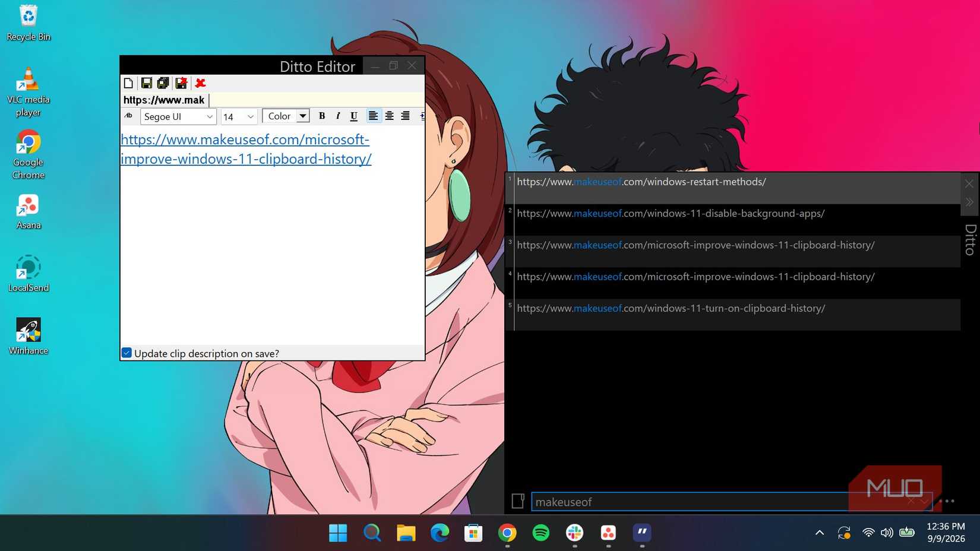This screenshot has height=551, width=980.
Task: Open Asana from the taskbar
Action: coord(608,533)
